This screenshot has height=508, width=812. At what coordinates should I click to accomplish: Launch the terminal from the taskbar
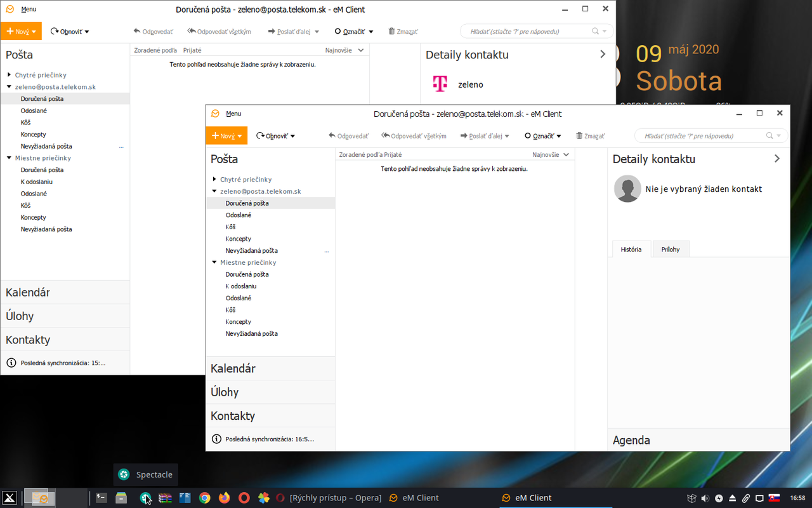pos(101,498)
